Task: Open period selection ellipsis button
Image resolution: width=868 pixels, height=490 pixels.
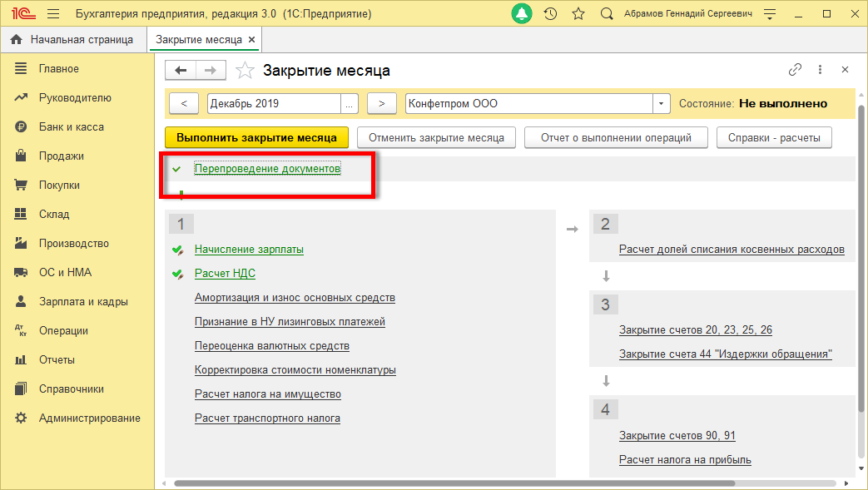Action: pos(350,103)
